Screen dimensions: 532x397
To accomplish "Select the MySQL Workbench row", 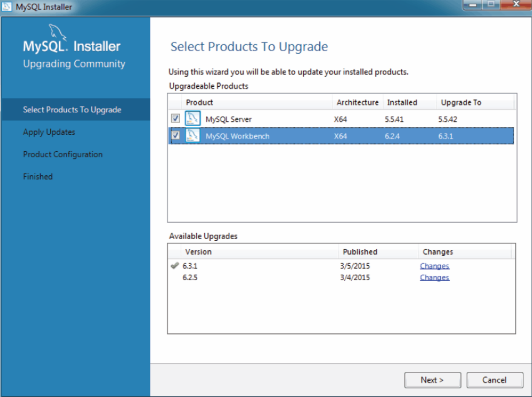I will 285,136.
